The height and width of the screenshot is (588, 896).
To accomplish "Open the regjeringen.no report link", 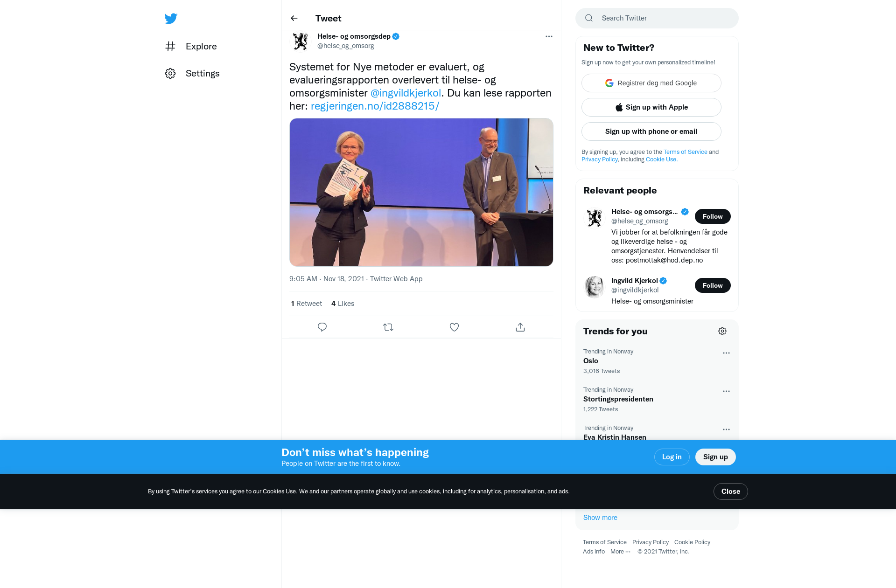I will pyautogui.click(x=375, y=106).
